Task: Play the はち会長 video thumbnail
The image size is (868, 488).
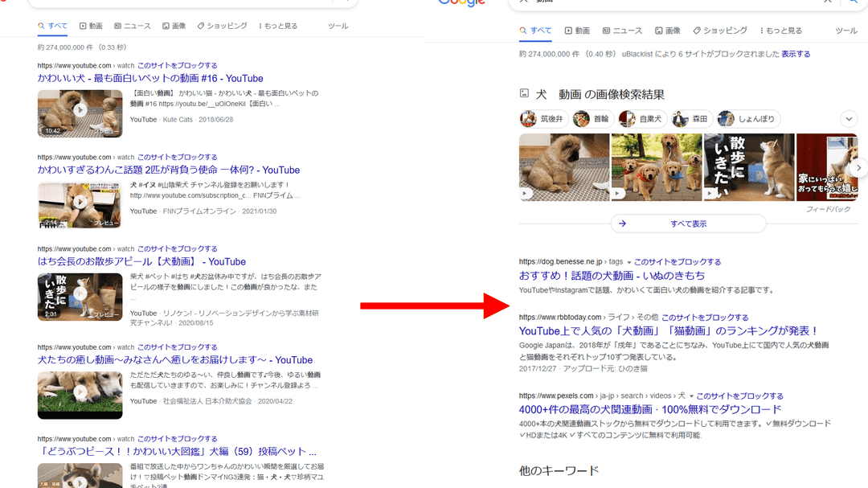Action: [x=80, y=297]
